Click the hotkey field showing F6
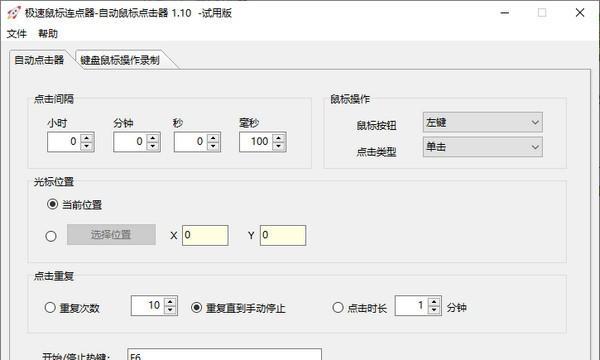 pyautogui.click(x=224, y=354)
